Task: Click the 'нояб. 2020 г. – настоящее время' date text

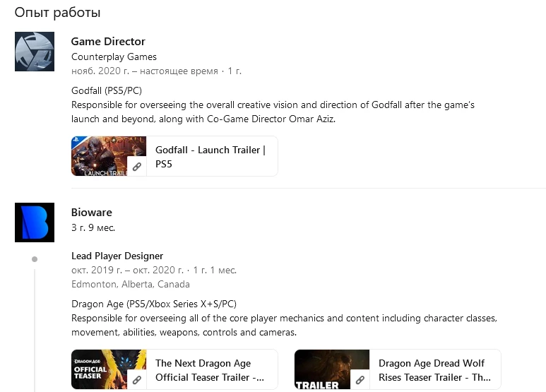Action: pos(145,71)
